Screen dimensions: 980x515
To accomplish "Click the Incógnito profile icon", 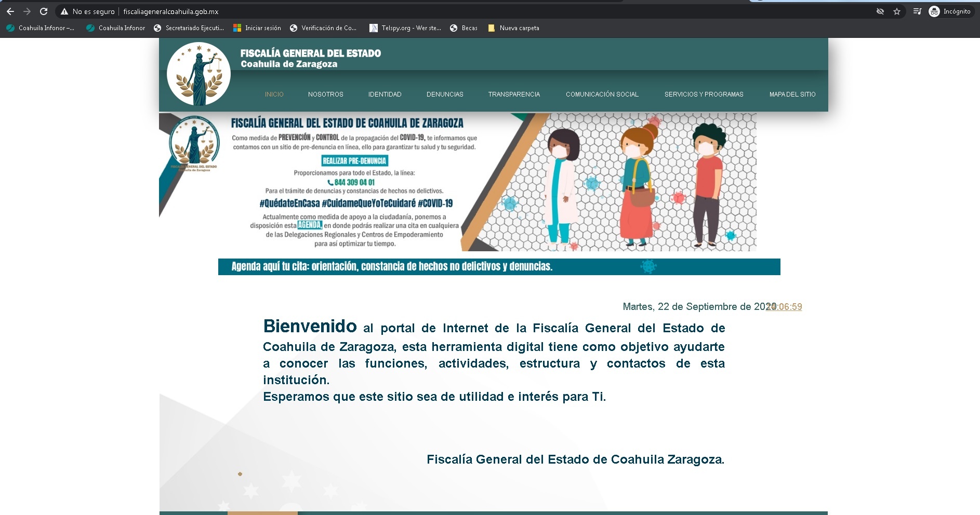I will click(949, 11).
